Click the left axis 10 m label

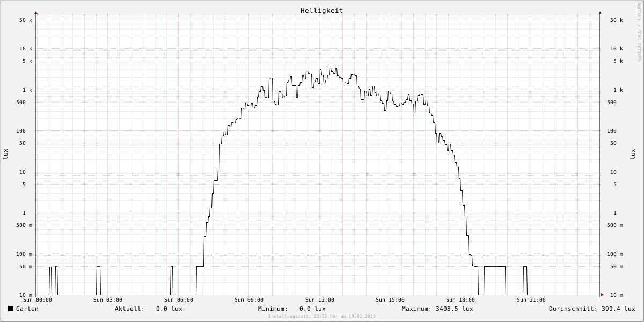click(26, 295)
